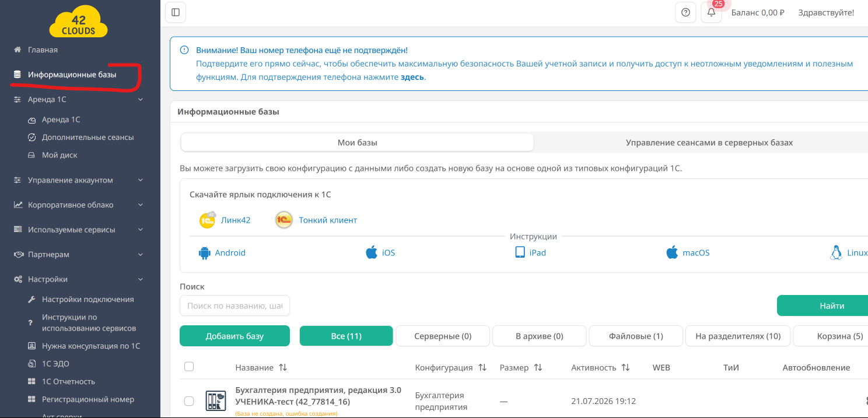Click the Баланс 0,00 ₽ text
Screen dimensions: 868x418
point(758,12)
